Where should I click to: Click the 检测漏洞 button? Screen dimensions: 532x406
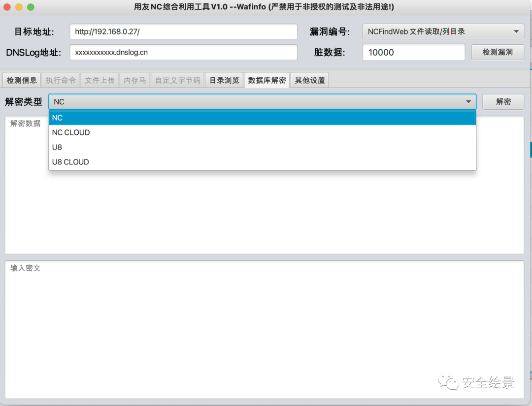pyautogui.click(x=498, y=52)
